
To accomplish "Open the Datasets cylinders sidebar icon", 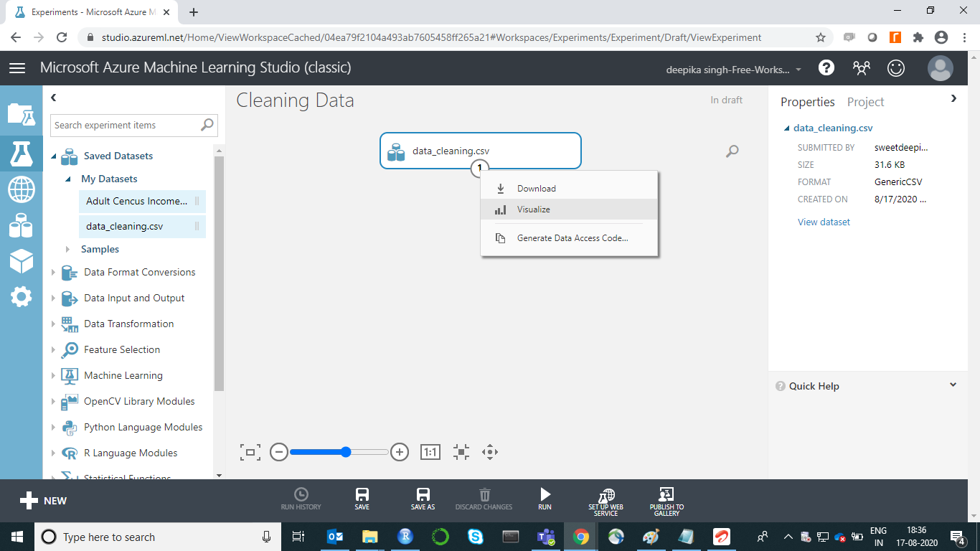I will pos(21,226).
